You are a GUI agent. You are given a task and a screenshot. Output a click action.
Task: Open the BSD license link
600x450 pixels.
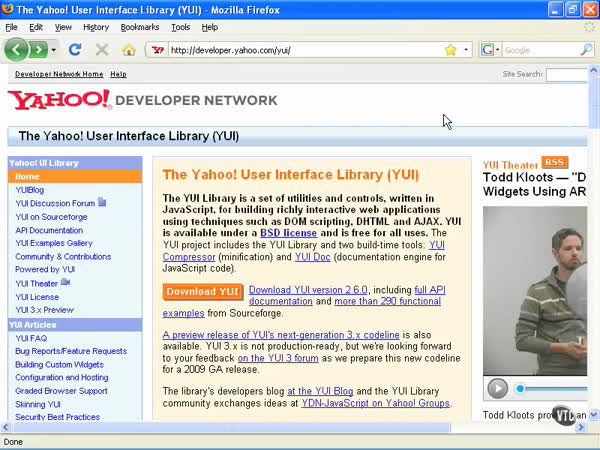(288, 232)
